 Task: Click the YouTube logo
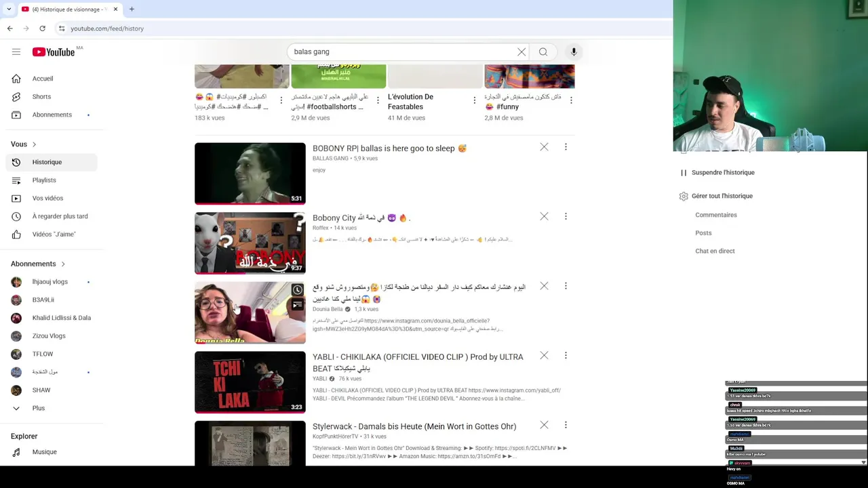pyautogui.click(x=54, y=52)
